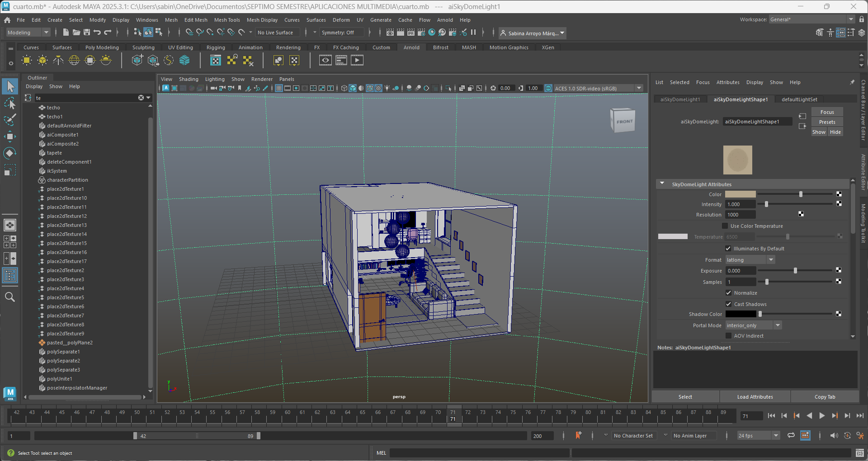Choose the Paint Selection tool

[x=9, y=120]
